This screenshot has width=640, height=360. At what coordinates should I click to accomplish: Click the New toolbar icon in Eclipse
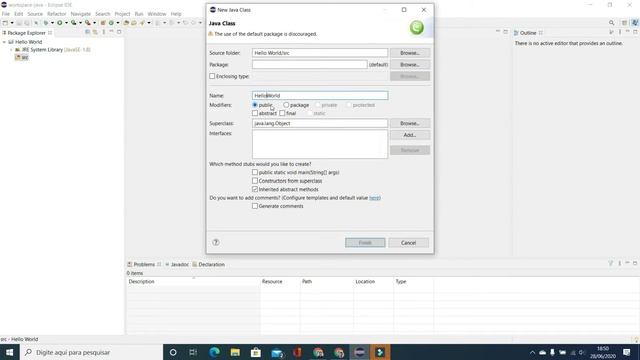click(5, 23)
